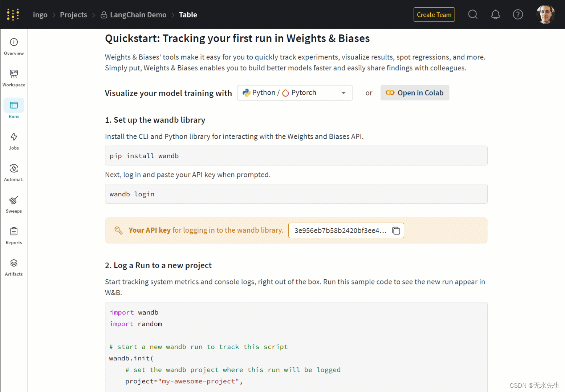Click the 'Visualize your model training with' label
The height and width of the screenshot is (392, 565).
point(168,93)
